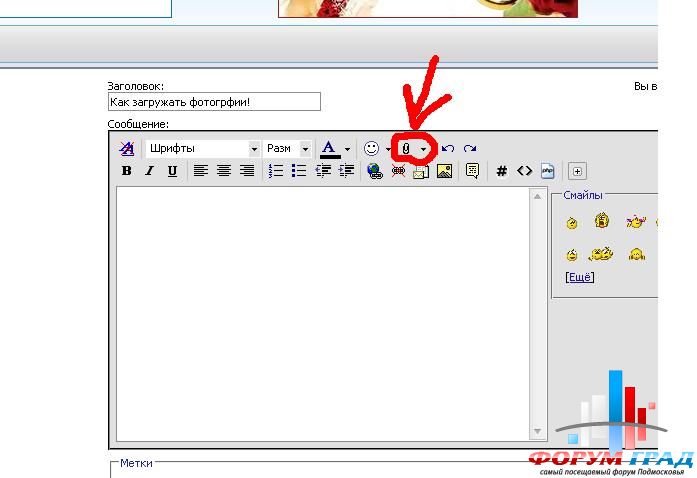Click the paperclip attachment icon
Screen dimensions: 697x478
[407, 148]
